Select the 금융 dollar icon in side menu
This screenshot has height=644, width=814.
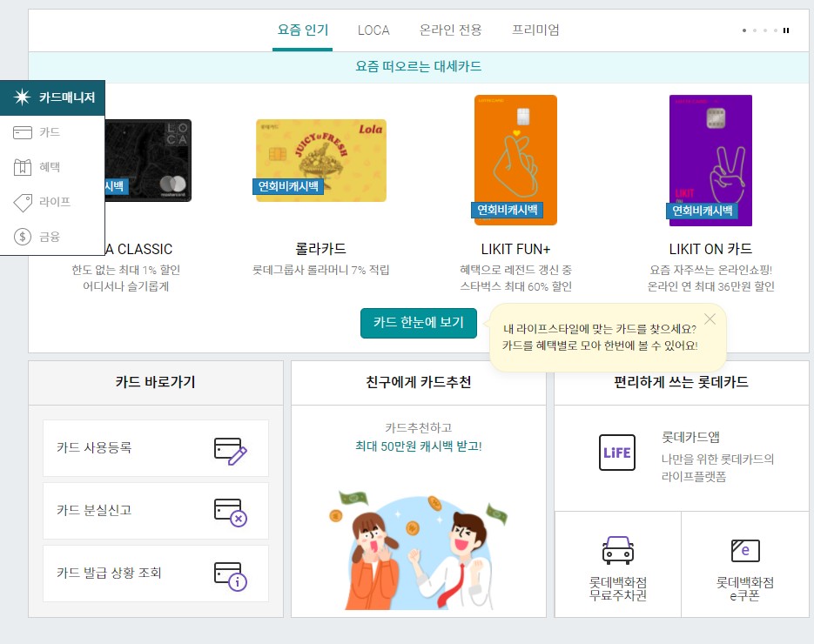tap(23, 237)
